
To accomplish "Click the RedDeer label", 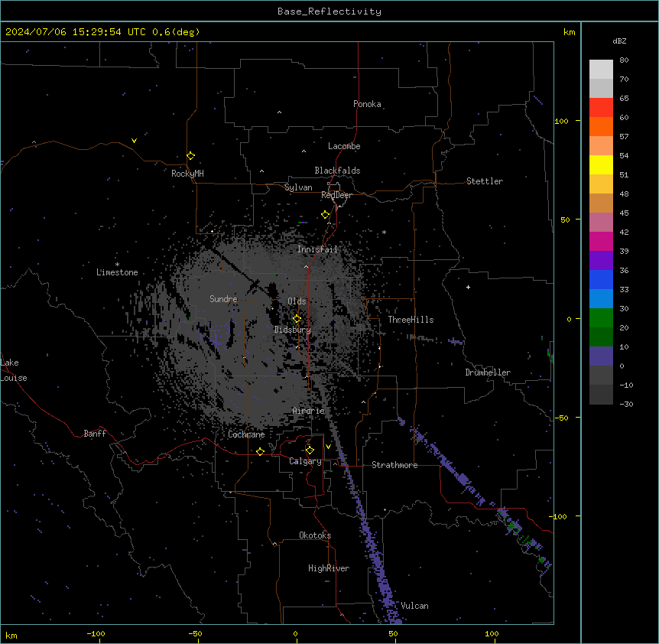I will tap(337, 195).
